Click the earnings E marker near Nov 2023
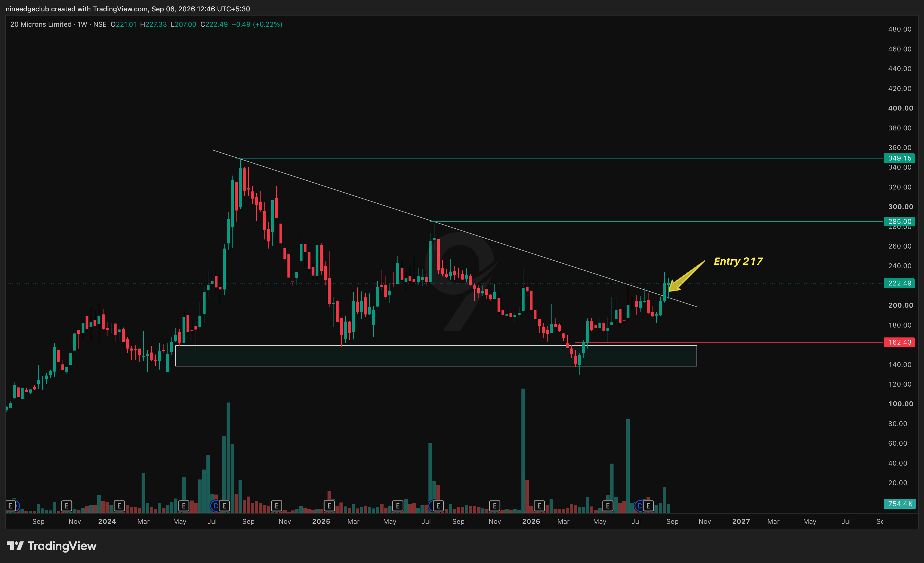924x563 pixels. pos(66,506)
